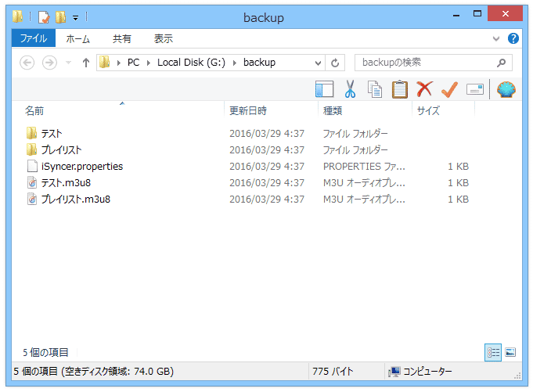Click the orange checkmark Properties icon
This screenshot has width=533, height=392.
point(449,89)
